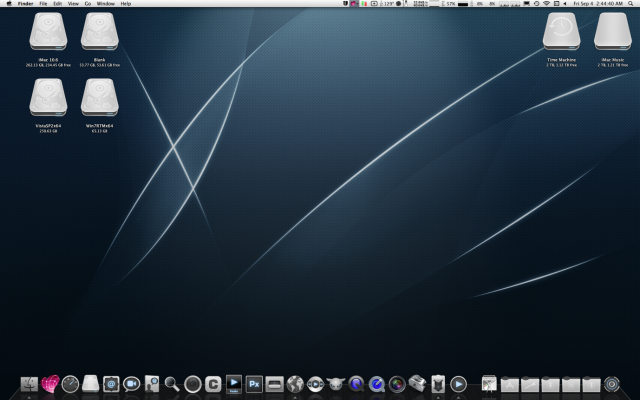
Task: Select the Win7RTMx64 drive icon
Action: [100, 98]
